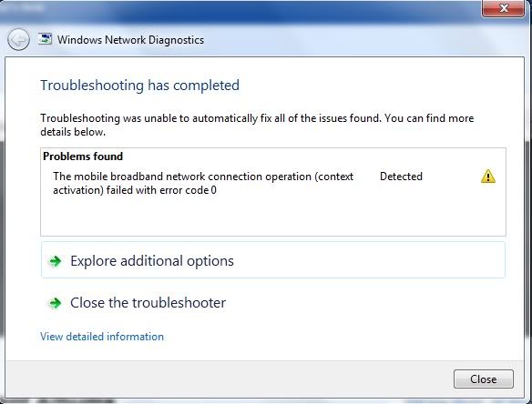Click green arrow beside Explore additional options

[x=55, y=261]
